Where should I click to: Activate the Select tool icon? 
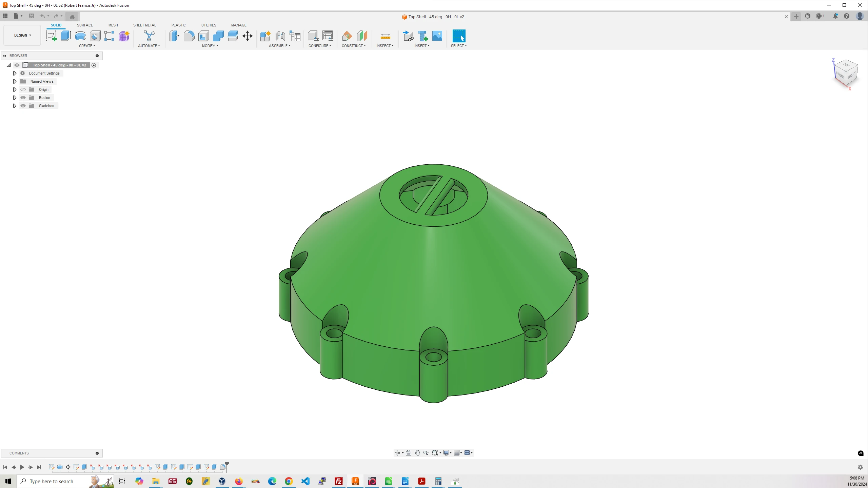tap(459, 36)
